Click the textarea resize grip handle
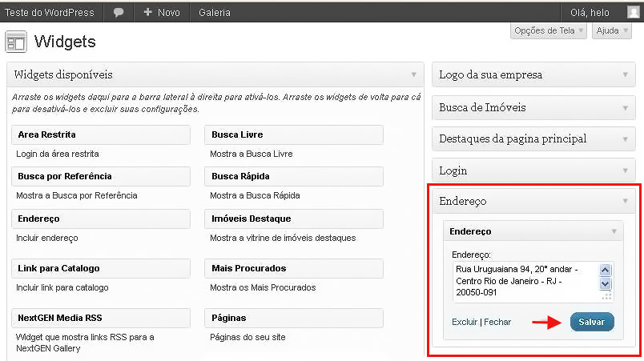 [x=607, y=297]
